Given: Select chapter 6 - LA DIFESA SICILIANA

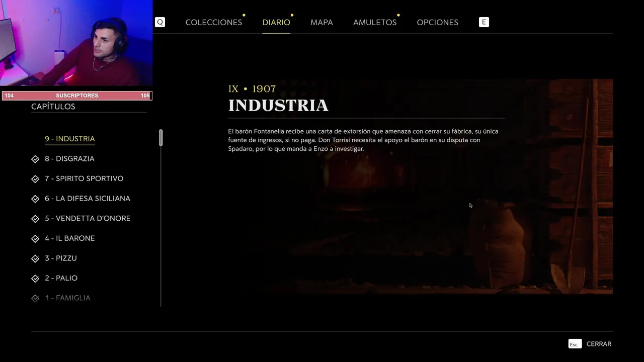Looking at the screenshot, I should click(x=88, y=199).
